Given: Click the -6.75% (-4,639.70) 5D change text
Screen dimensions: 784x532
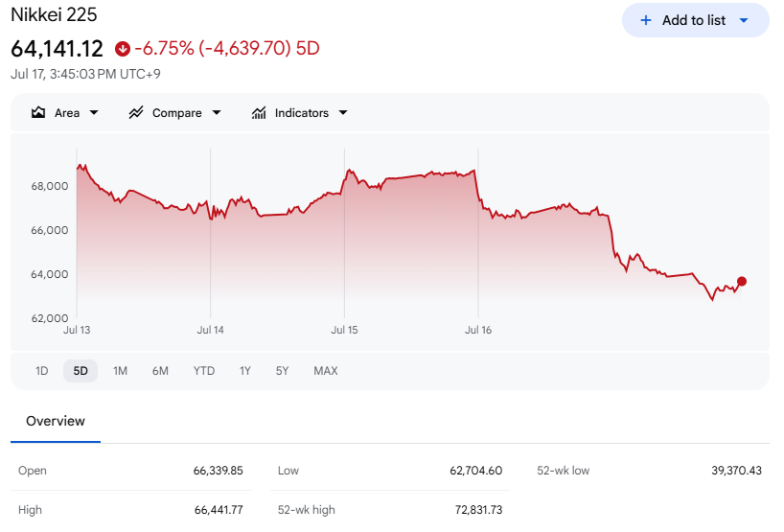Looking at the screenshot, I should pyautogui.click(x=227, y=49).
